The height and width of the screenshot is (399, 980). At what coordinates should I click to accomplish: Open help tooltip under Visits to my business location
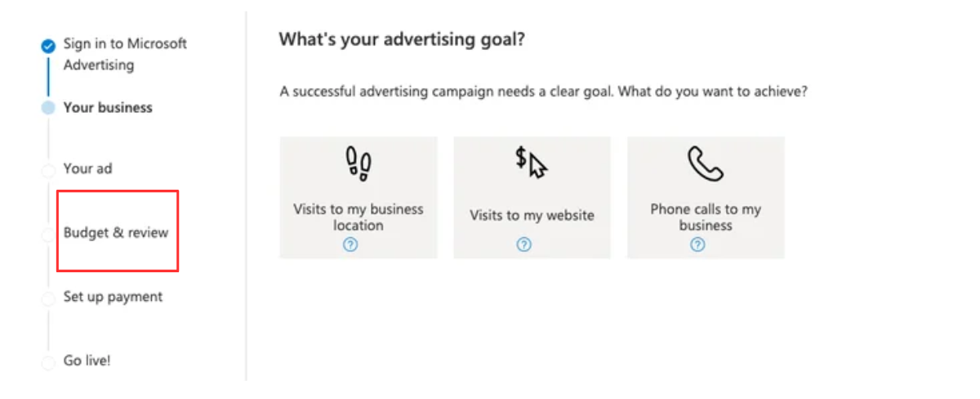(350, 244)
